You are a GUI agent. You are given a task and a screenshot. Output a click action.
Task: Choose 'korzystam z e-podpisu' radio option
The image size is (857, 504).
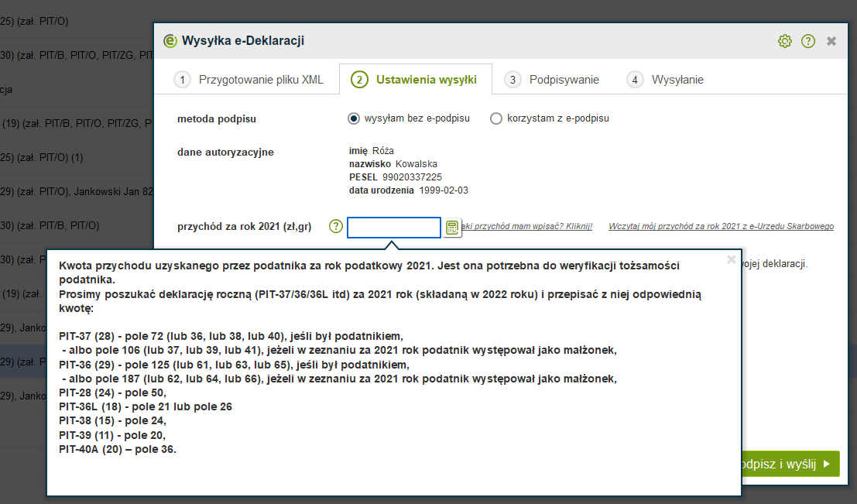click(496, 118)
